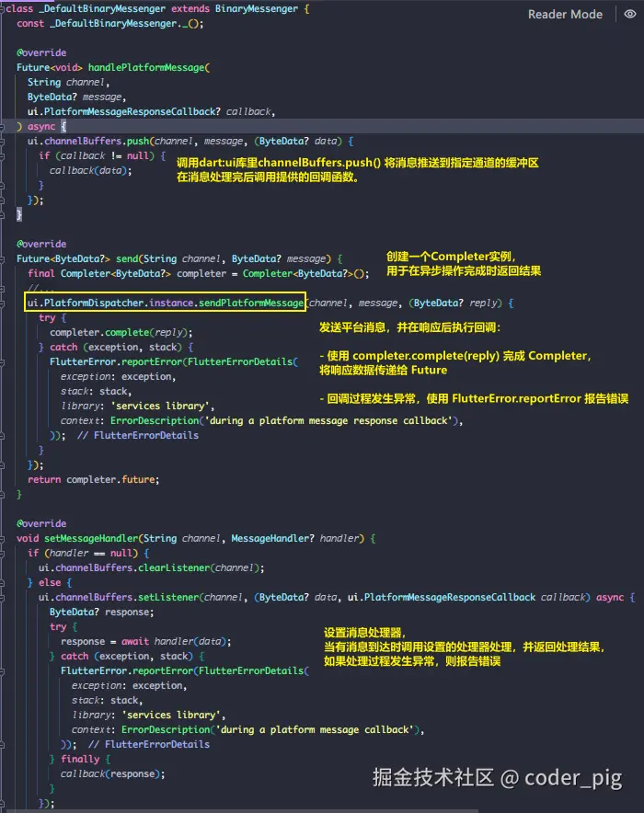Click 'ByteData? response;' declaration
Screen dimensions: 644x813
[x=101, y=613]
